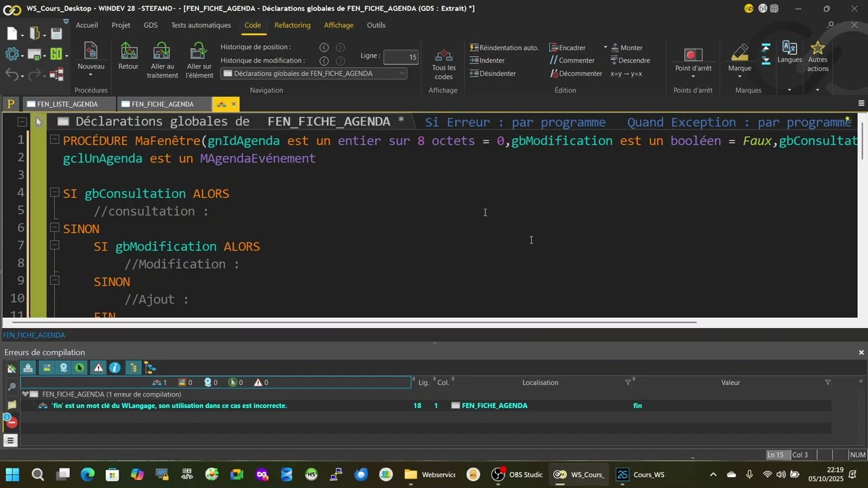Screen dimensions: 868x488
Task: Click the hamburger menu icon in errors pane
Action: point(10,441)
